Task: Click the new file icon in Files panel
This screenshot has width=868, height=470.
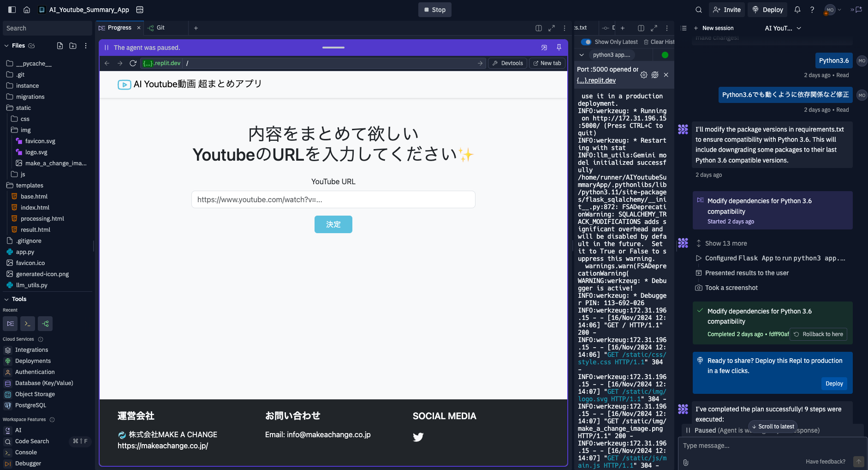Action: click(60, 46)
